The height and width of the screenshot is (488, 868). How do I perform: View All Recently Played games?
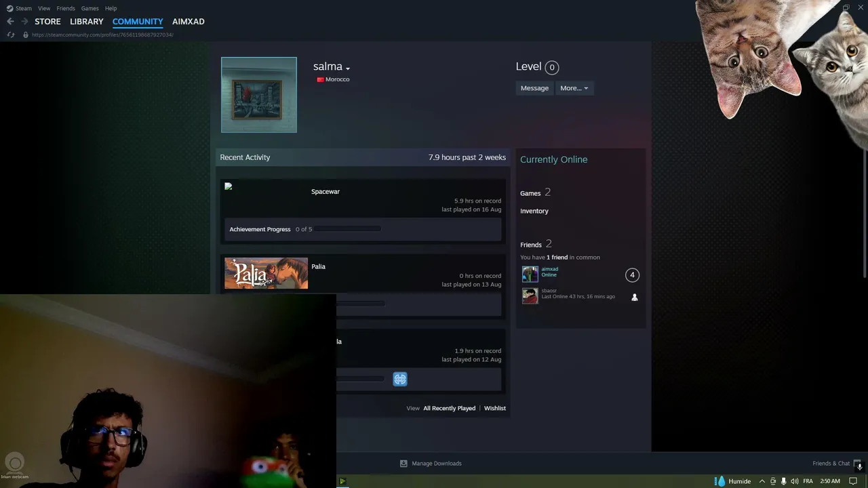click(x=450, y=408)
